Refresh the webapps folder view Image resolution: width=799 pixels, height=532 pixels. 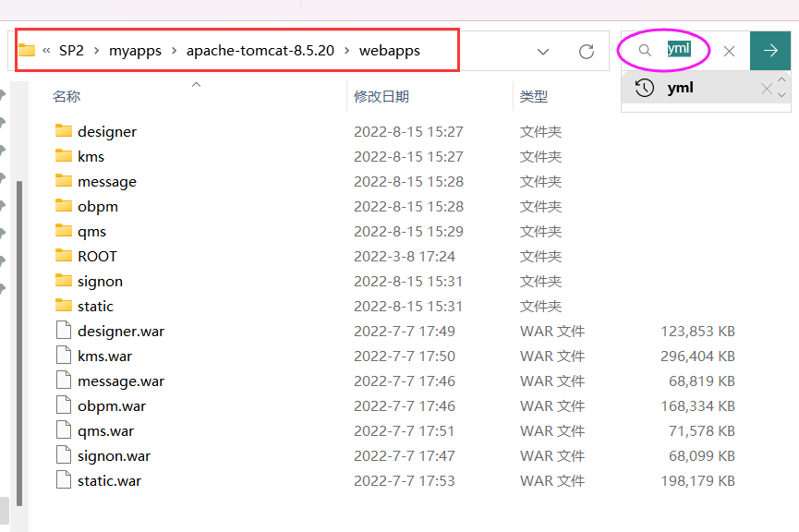point(587,51)
